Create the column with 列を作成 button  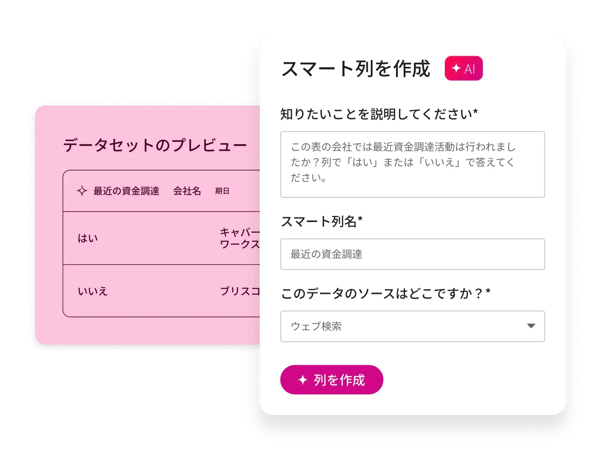331,380
